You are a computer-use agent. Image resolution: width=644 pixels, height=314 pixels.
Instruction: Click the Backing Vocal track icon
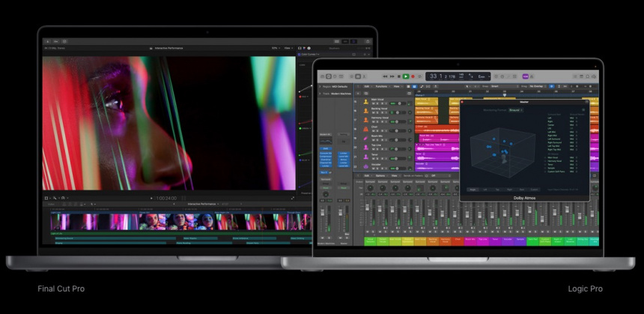coord(366,111)
